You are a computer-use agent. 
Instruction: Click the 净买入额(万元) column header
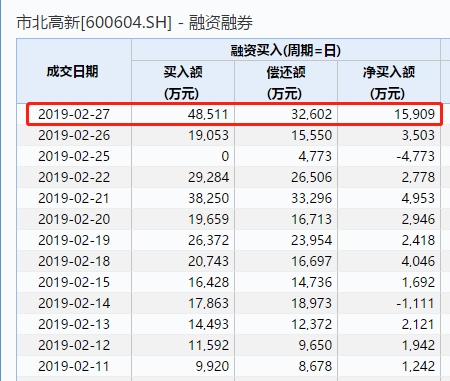pyautogui.click(x=389, y=83)
